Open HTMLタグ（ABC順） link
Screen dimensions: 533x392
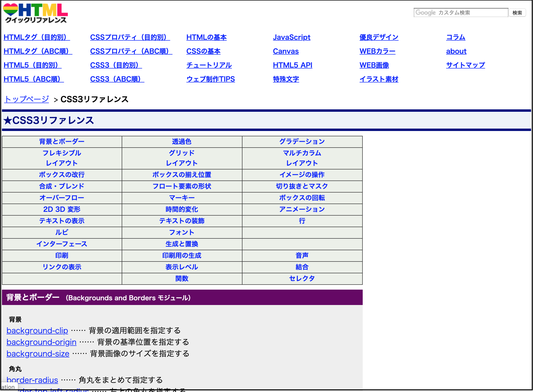[38, 51]
